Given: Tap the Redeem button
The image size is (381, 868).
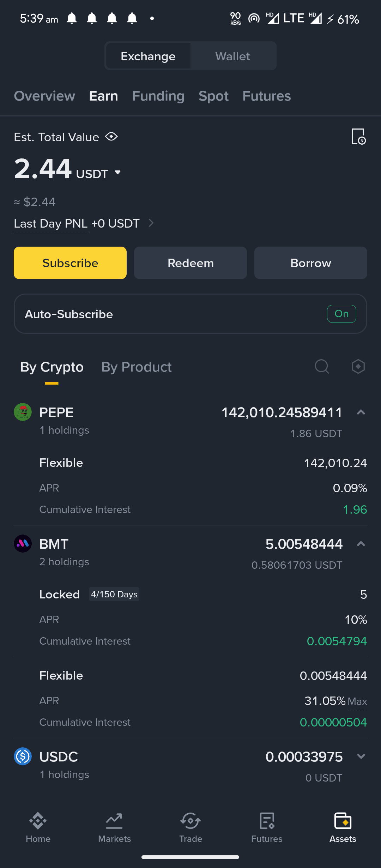Looking at the screenshot, I should [190, 263].
